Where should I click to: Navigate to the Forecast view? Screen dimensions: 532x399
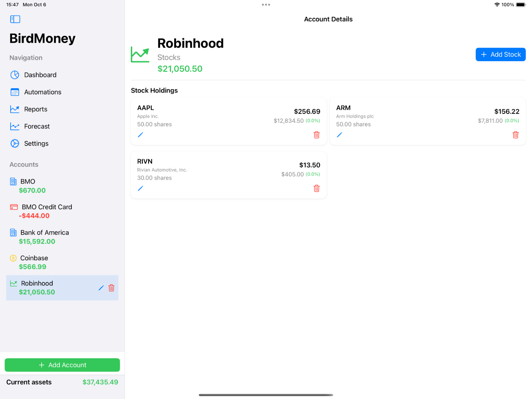pos(37,126)
